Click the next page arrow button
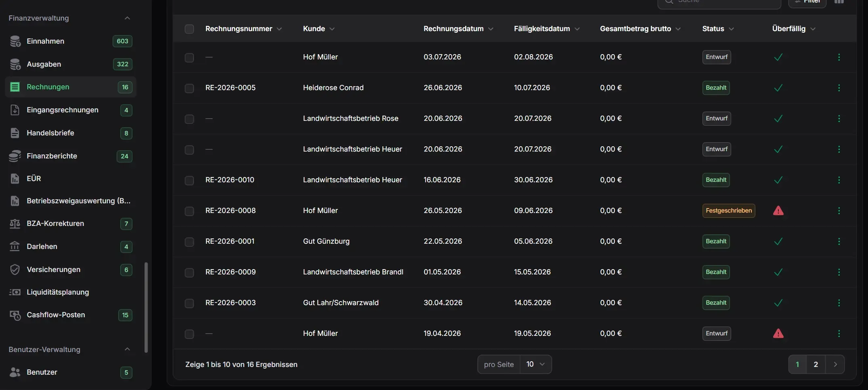Screen dimensions: 868x390 click(835, 364)
